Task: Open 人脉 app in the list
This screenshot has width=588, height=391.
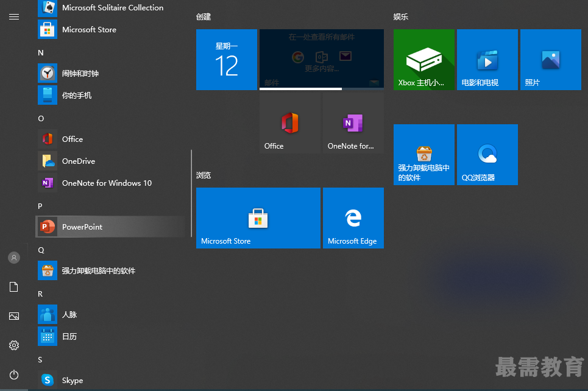Action: click(111, 314)
